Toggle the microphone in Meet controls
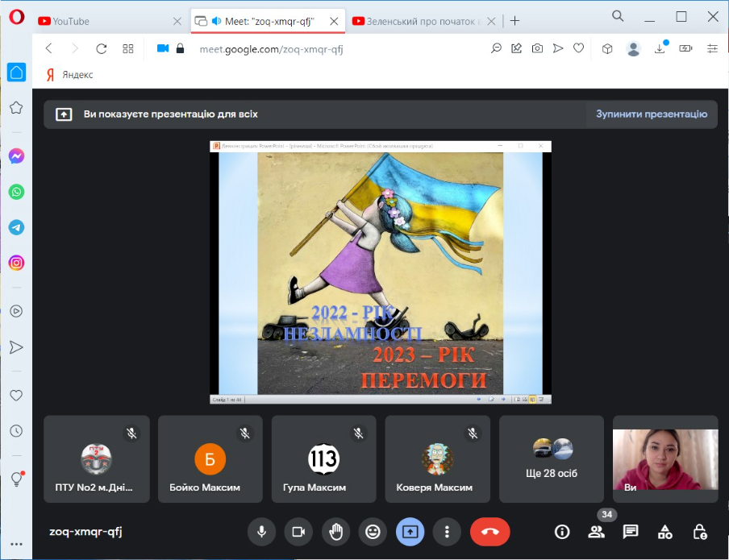Viewport: 729px width, 560px height. pyautogui.click(x=262, y=532)
